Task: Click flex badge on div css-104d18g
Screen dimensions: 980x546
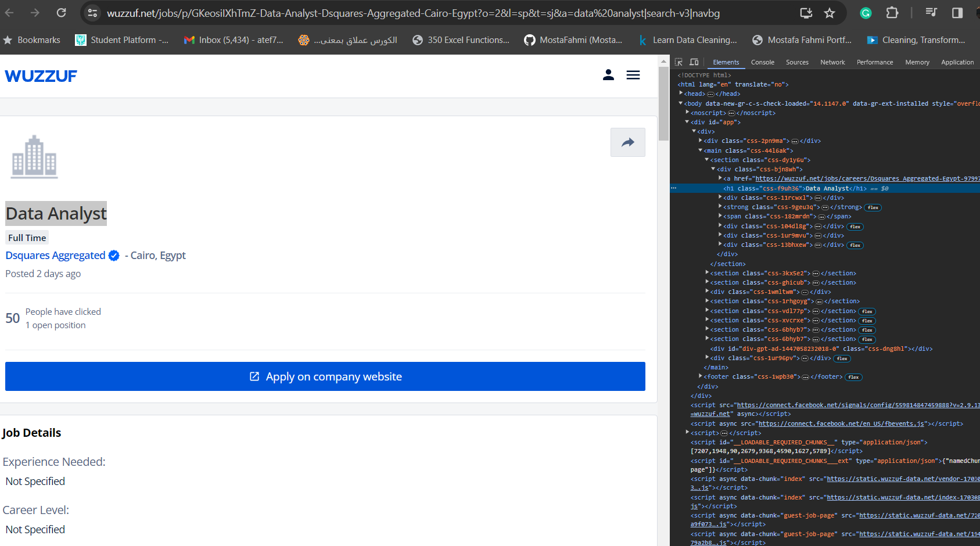Action: [855, 227]
